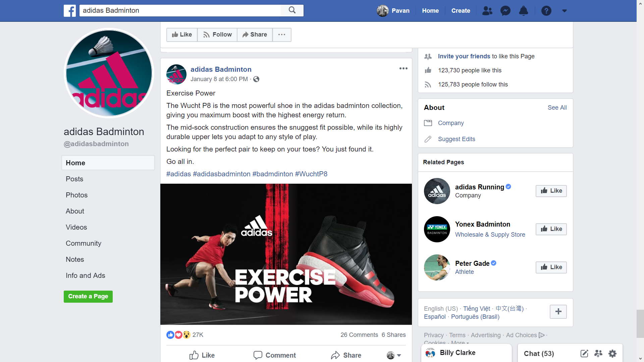This screenshot has height=362, width=644.
Task: Click the Peter Gade profile thumbnail
Action: click(x=437, y=267)
